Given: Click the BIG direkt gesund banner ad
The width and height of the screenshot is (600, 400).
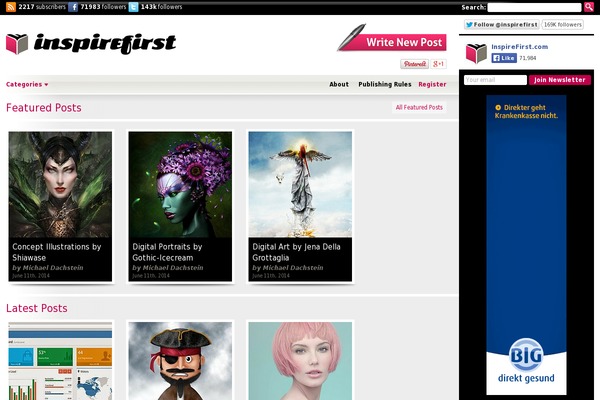Looking at the screenshot, I should (x=526, y=245).
